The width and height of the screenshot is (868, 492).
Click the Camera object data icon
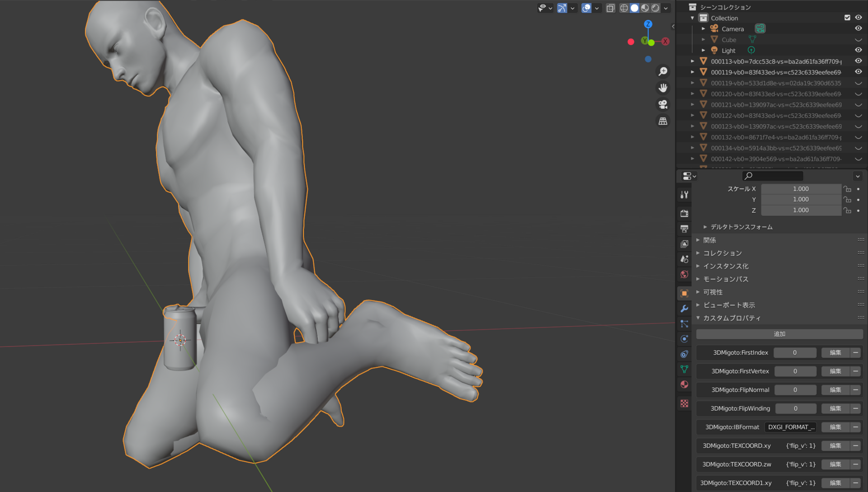(760, 28)
